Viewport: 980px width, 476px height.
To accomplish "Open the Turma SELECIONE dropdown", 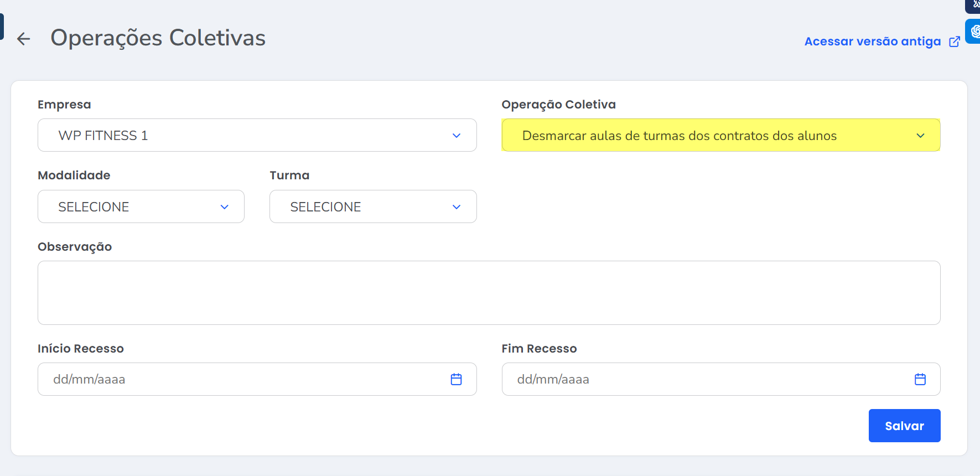I will tap(365, 207).
